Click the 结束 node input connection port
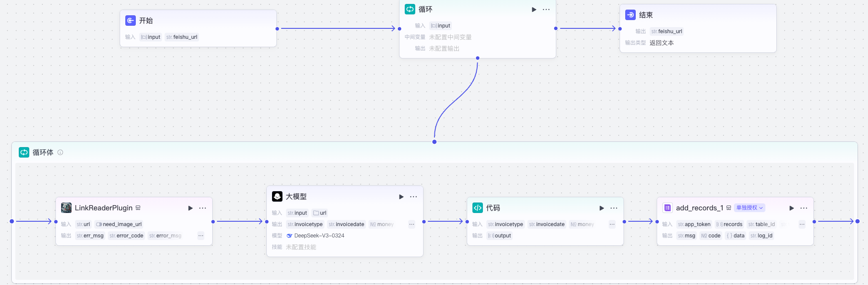The height and width of the screenshot is (285, 868). coord(620,29)
